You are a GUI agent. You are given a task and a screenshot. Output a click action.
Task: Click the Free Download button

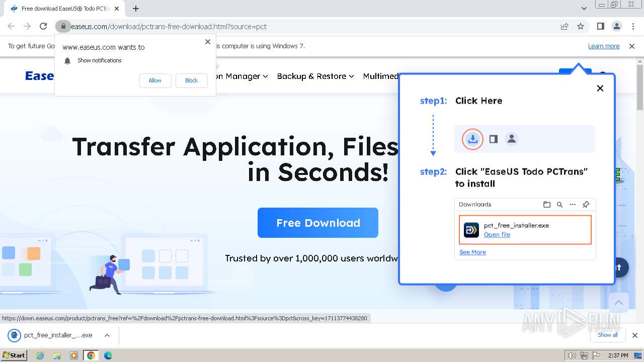318,223
